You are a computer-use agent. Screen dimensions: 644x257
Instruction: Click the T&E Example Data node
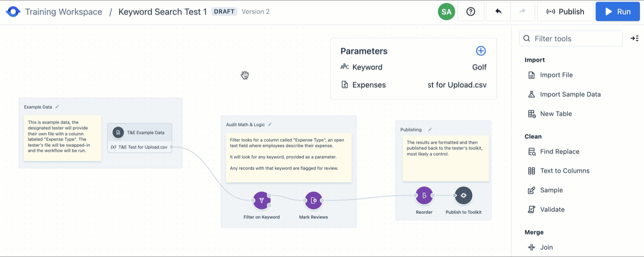coord(140,133)
